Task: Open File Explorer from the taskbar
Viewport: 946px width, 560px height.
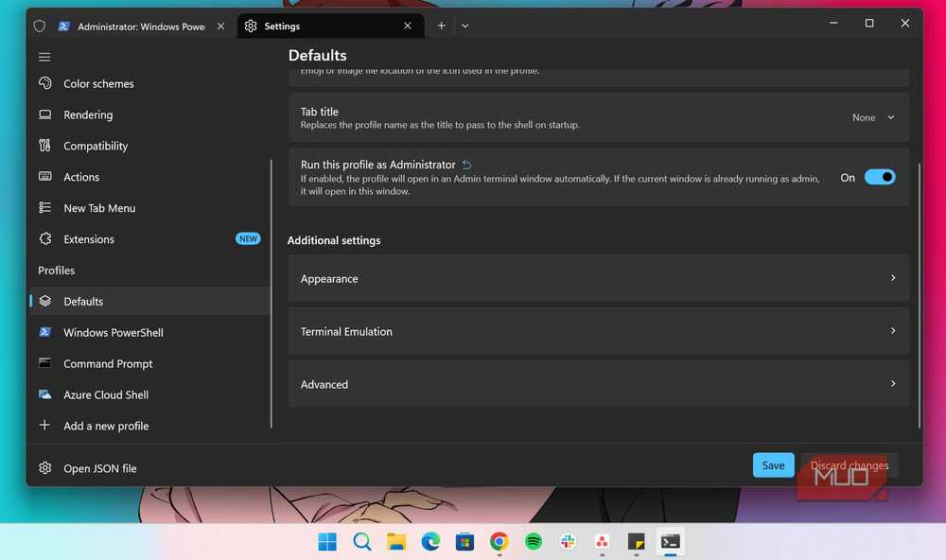Action: tap(396, 542)
